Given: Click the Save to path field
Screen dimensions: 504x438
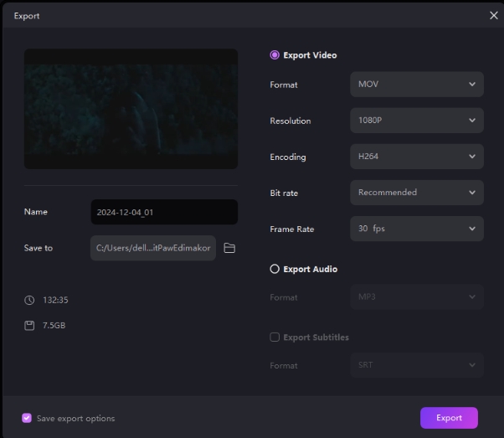Looking at the screenshot, I should pos(153,248).
